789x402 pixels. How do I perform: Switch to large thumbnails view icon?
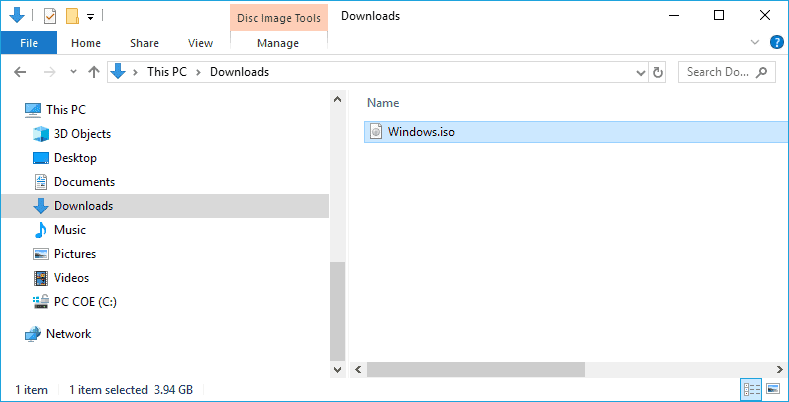click(772, 389)
